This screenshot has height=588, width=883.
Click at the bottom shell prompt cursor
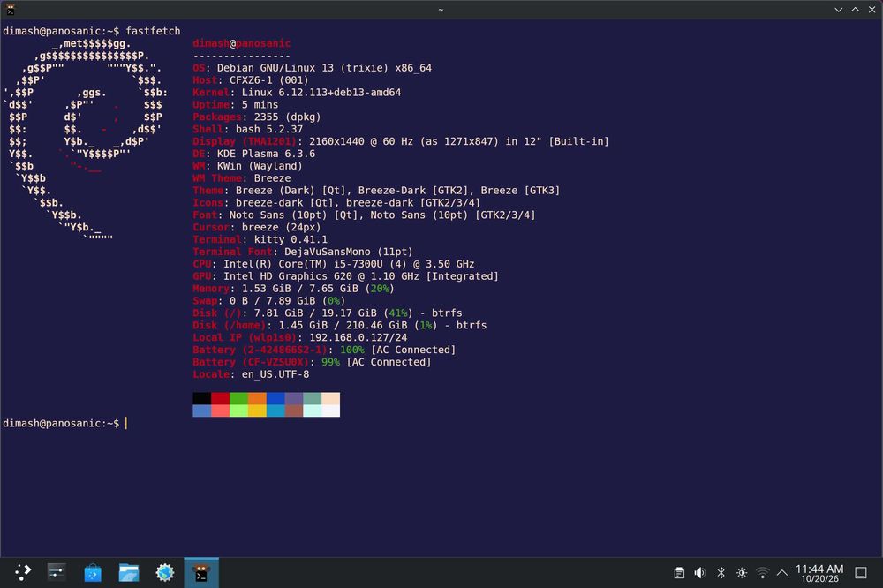[x=125, y=423]
